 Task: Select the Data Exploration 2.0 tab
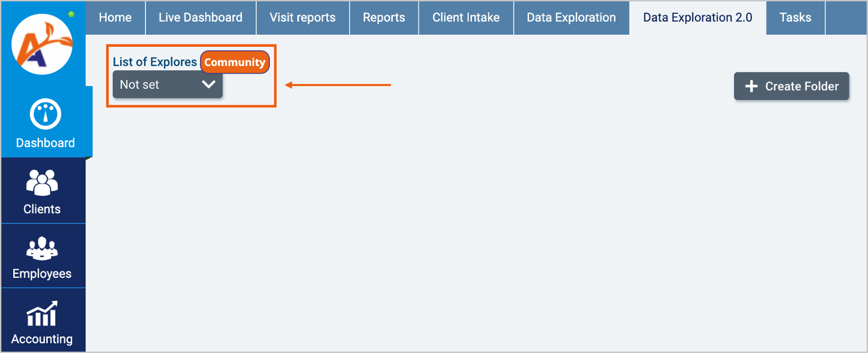tap(697, 17)
